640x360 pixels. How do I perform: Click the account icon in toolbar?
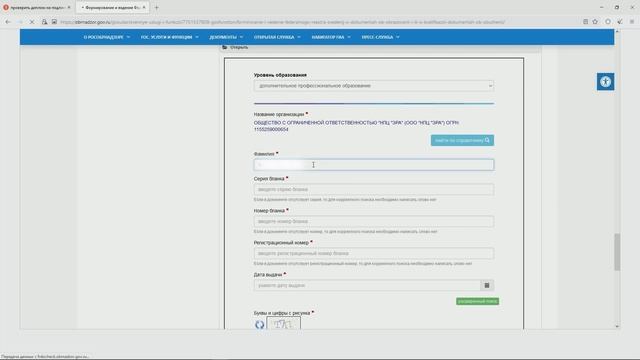pos(608,22)
